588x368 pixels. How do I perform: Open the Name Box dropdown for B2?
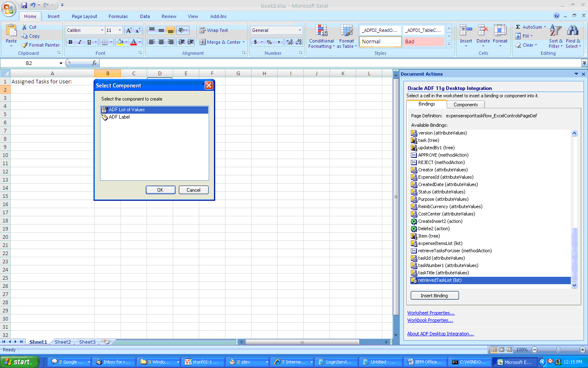click(x=61, y=63)
